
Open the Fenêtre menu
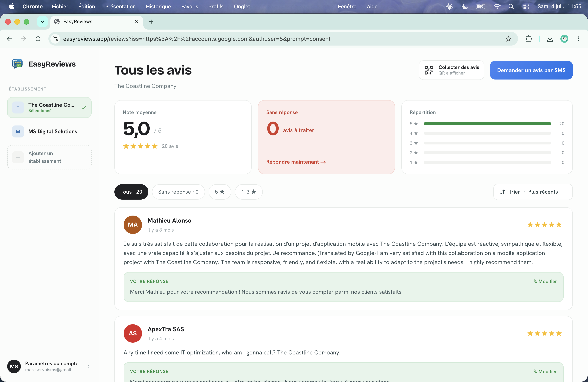pos(347,6)
